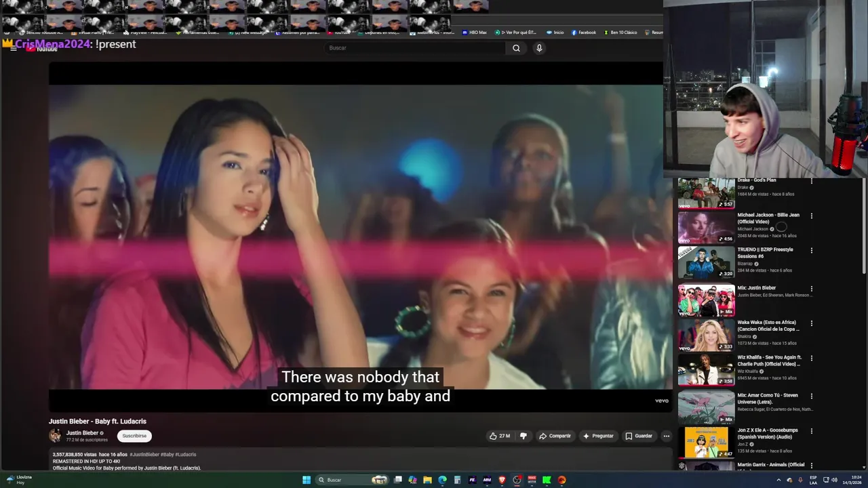Screen dimensions: 868x488
Task: Open Billie Jean video thumbnail
Action: (x=706, y=228)
